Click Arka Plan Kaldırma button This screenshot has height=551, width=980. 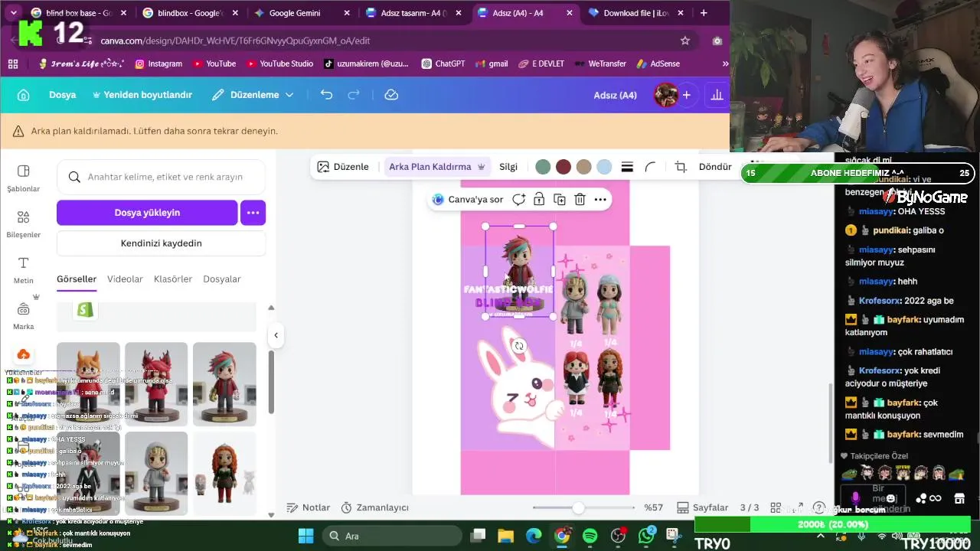point(437,167)
